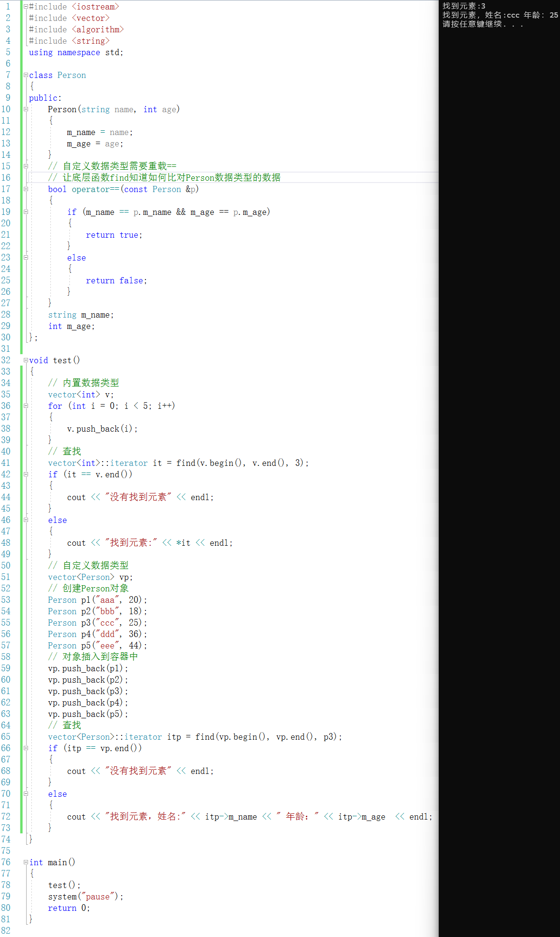The height and width of the screenshot is (937, 560).
Task: Click the comment '创建Person对象'
Action: click(88, 588)
